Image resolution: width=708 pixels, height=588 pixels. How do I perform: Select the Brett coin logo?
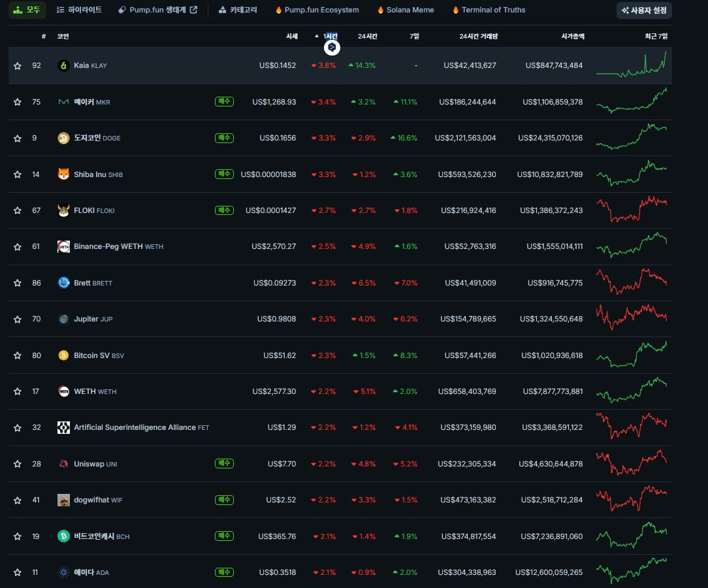click(63, 283)
